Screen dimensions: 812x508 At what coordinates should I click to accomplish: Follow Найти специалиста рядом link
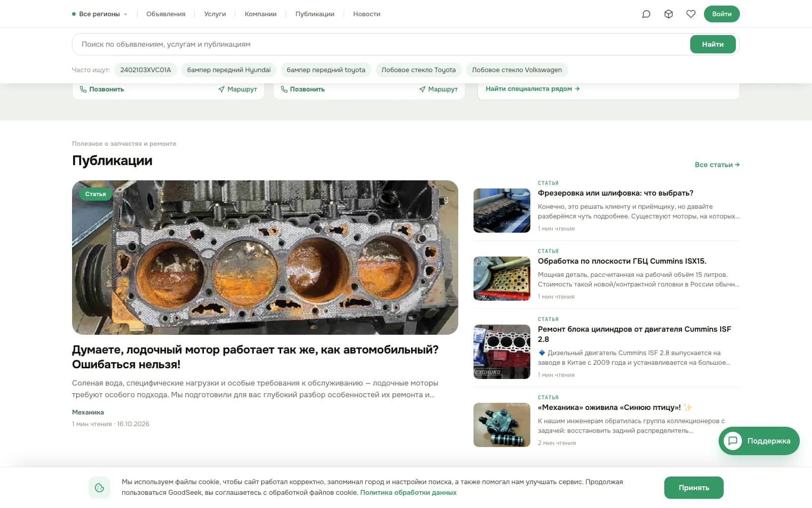click(x=532, y=89)
